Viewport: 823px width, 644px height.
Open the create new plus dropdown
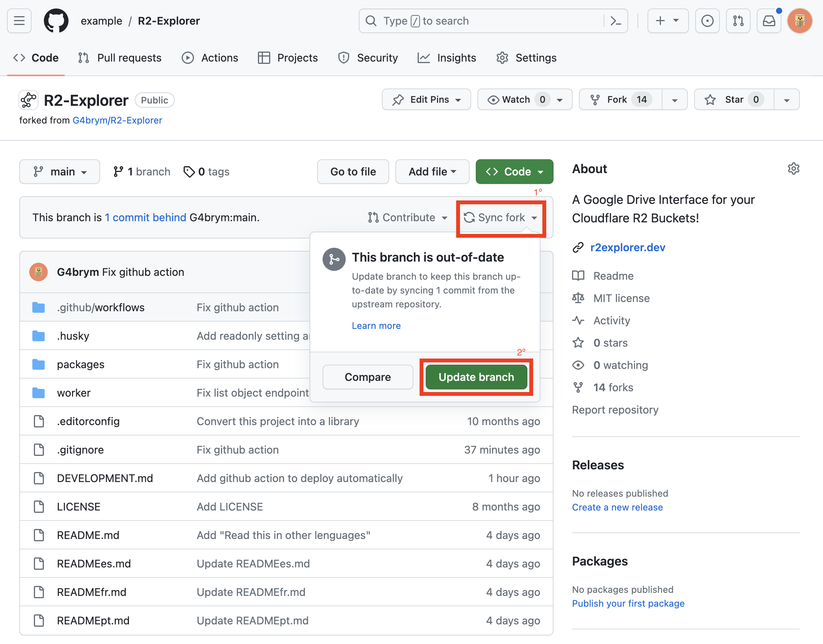pyautogui.click(x=668, y=21)
